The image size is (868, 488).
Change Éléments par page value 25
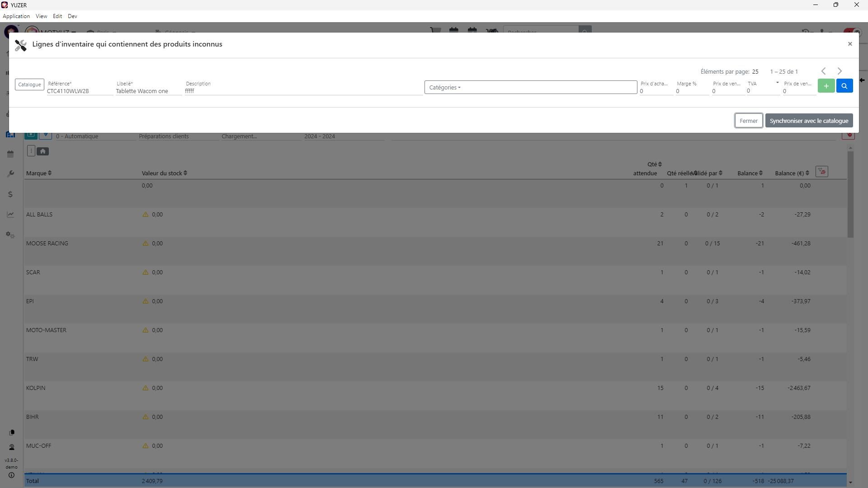(755, 71)
